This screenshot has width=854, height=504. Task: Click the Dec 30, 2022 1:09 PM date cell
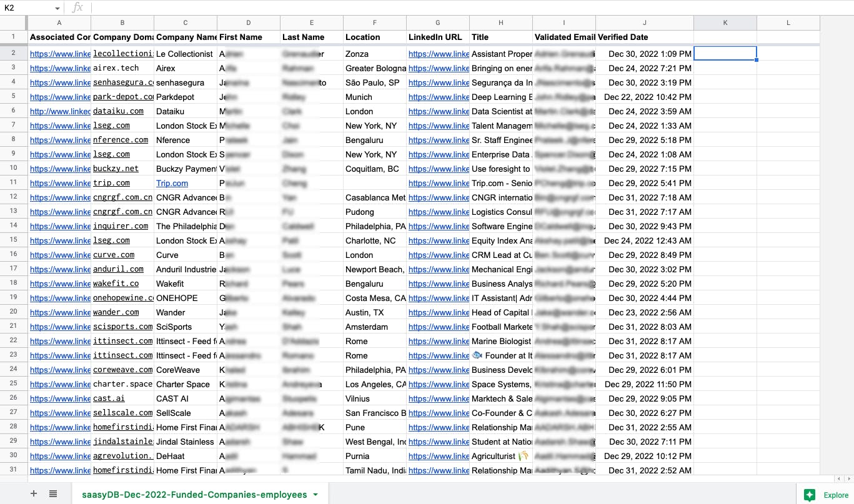pos(645,54)
